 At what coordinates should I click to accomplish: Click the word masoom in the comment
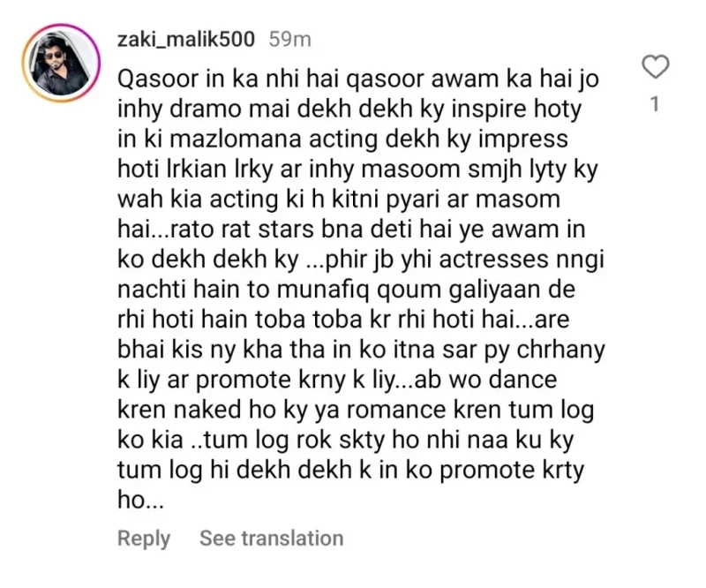pos(410,170)
